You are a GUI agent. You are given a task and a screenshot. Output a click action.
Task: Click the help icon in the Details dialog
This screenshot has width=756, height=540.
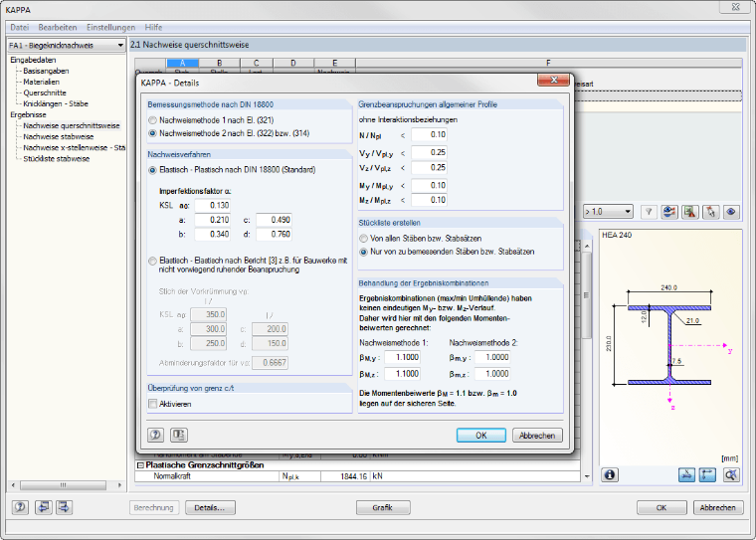(156, 435)
